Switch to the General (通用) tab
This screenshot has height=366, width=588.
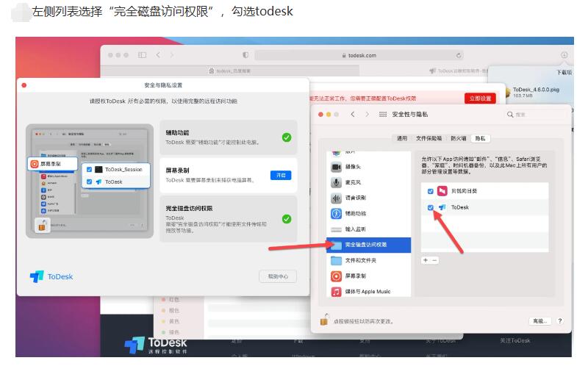pos(402,138)
